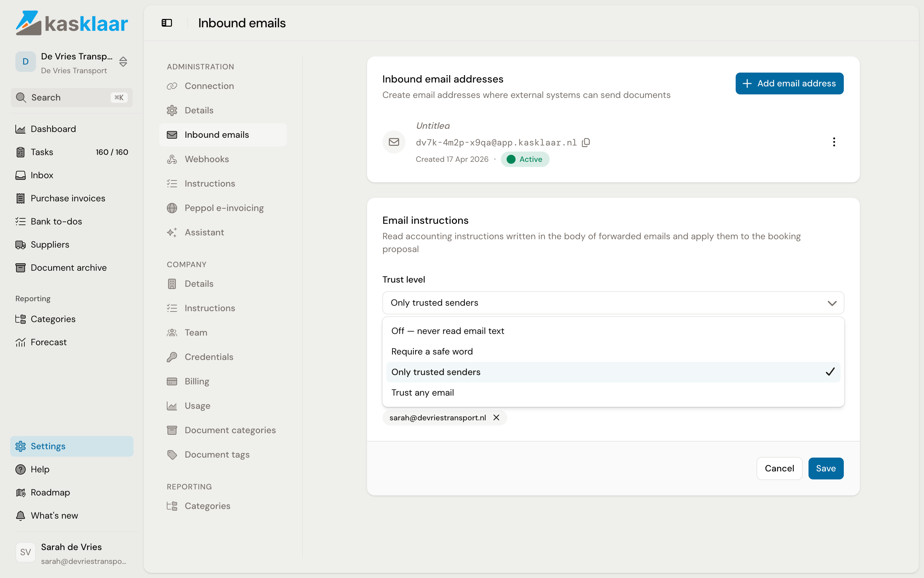Open Usage settings
The width and height of the screenshot is (924, 578).
pos(223,406)
